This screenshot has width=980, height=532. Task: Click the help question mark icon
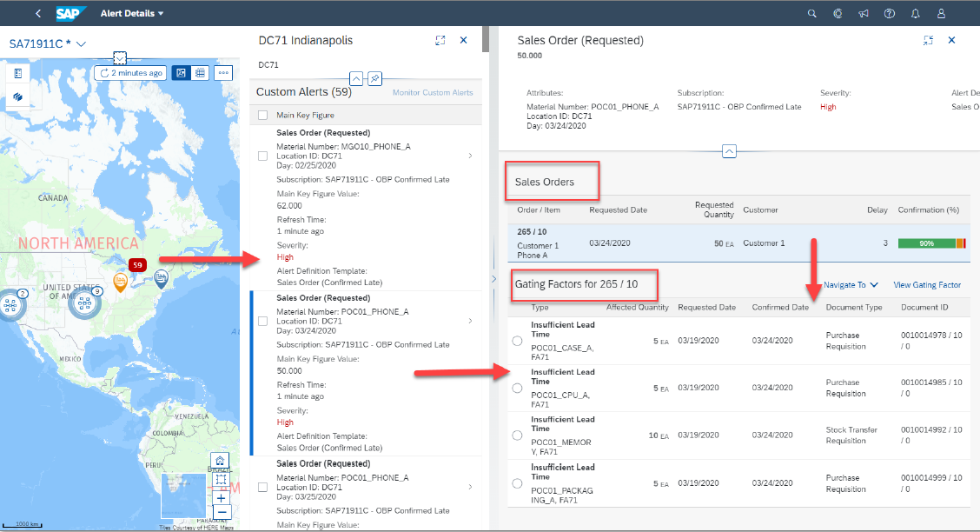pyautogui.click(x=890, y=13)
